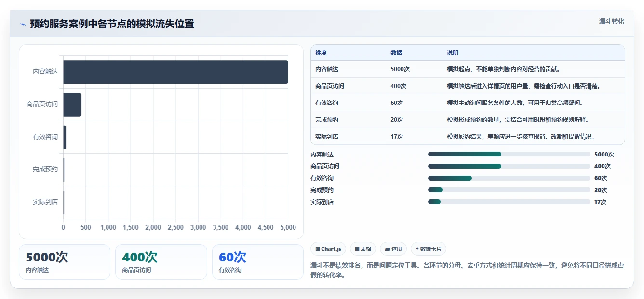Click table cell 商品页访问

[330, 86]
